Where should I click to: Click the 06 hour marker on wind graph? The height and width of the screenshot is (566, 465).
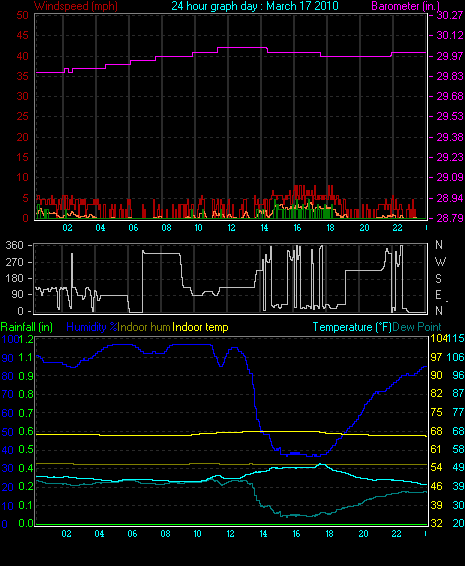[x=133, y=228]
